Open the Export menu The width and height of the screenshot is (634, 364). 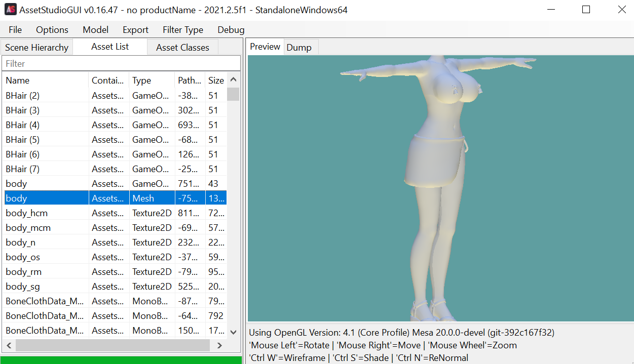click(x=136, y=30)
